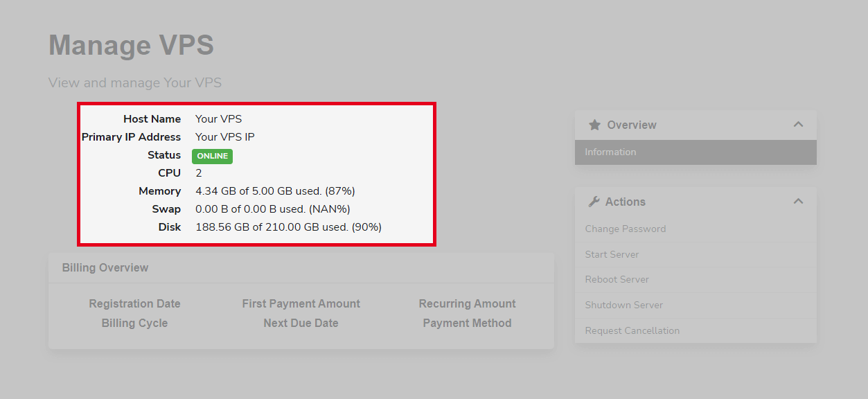
Task: Click the Host Name value 'Your VPS'
Action: [218, 119]
